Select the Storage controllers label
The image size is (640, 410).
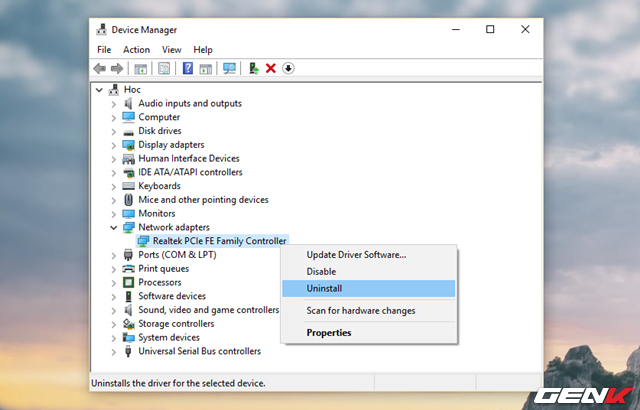pos(176,324)
